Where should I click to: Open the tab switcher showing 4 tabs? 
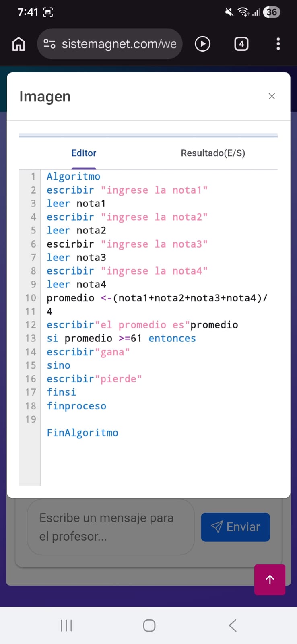click(x=241, y=44)
